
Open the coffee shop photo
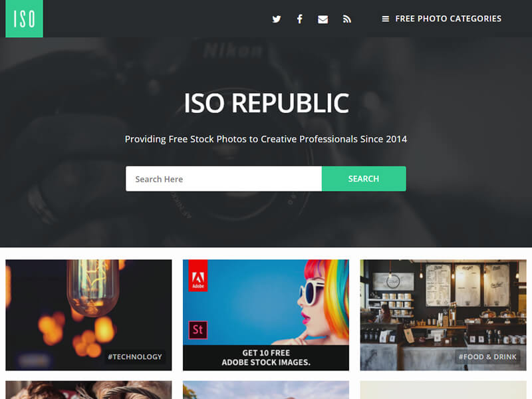coord(443,315)
